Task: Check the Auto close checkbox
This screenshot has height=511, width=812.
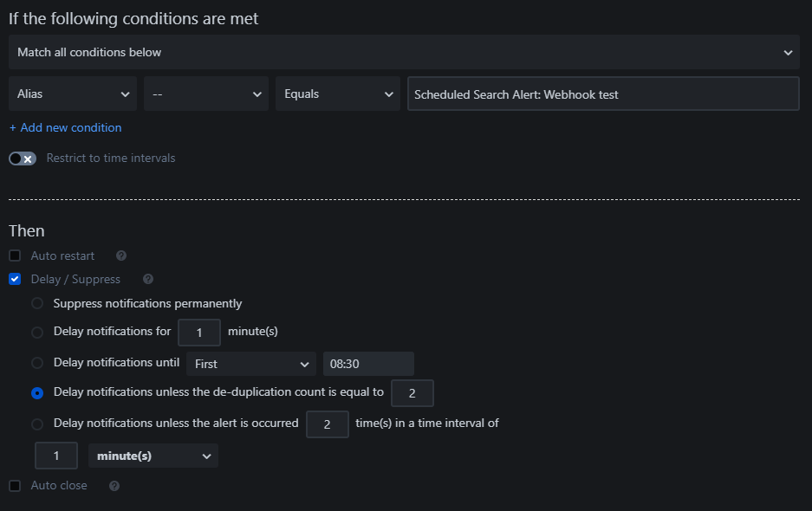Action: click(x=15, y=486)
